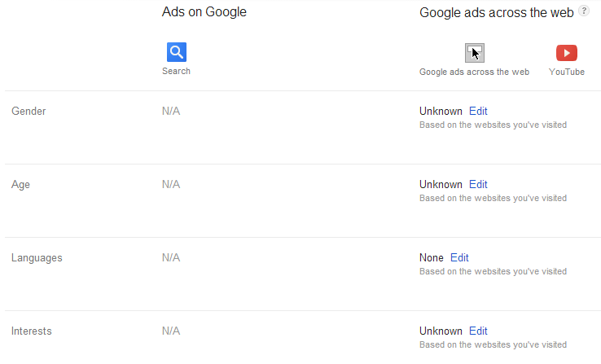601x364 pixels.
Task: Select the Interests row label
Action: (32, 331)
